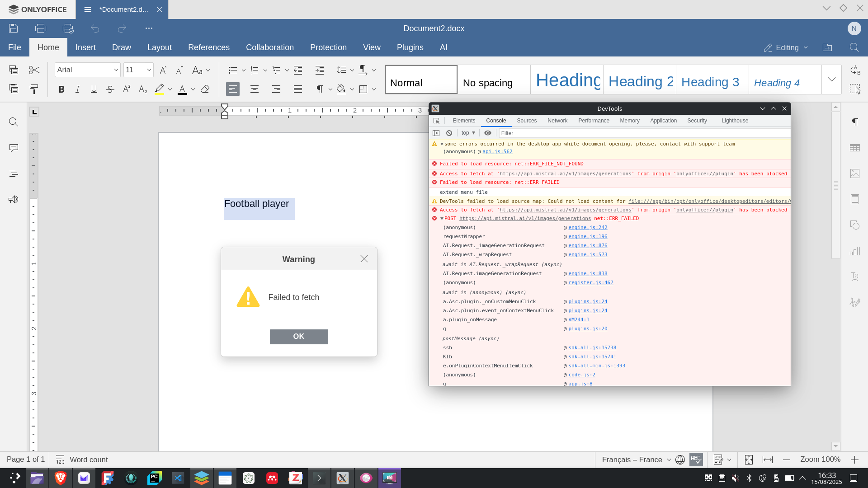Screen dimensions: 868x488
Task: Open the engine.js:242 source link
Action: tap(587, 227)
